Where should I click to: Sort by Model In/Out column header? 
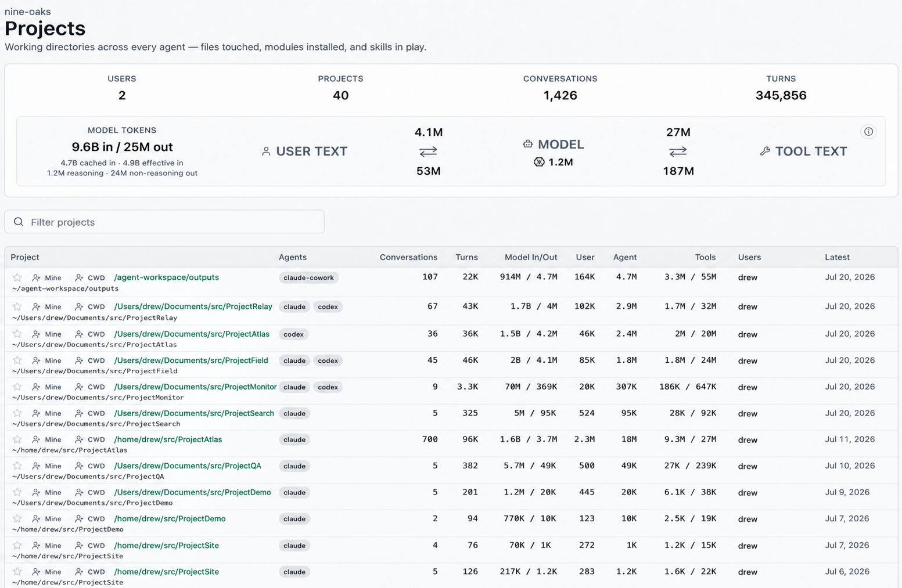[x=531, y=257]
